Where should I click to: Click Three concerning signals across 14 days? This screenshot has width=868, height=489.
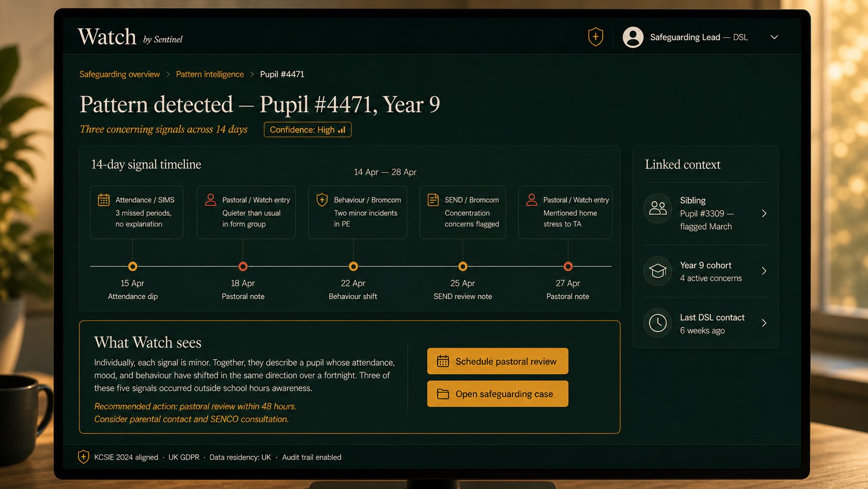click(x=164, y=129)
